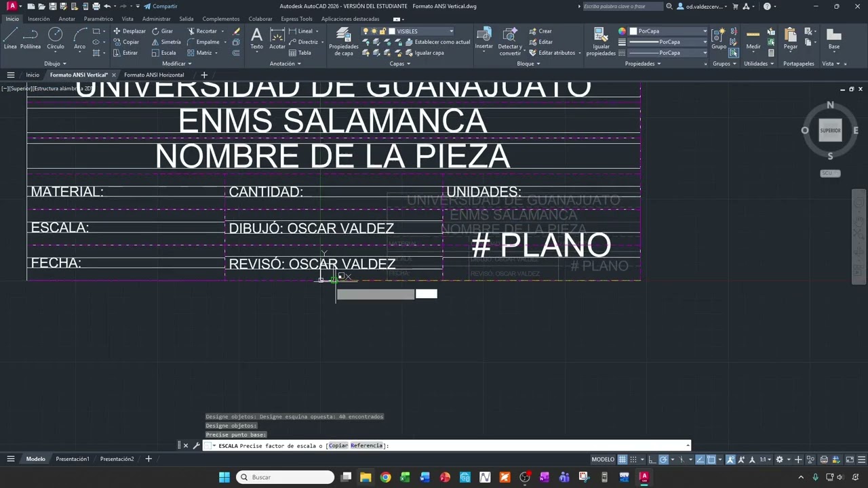Open Propiedades de capa manager
This screenshot has height=488, width=868.
coord(344,42)
